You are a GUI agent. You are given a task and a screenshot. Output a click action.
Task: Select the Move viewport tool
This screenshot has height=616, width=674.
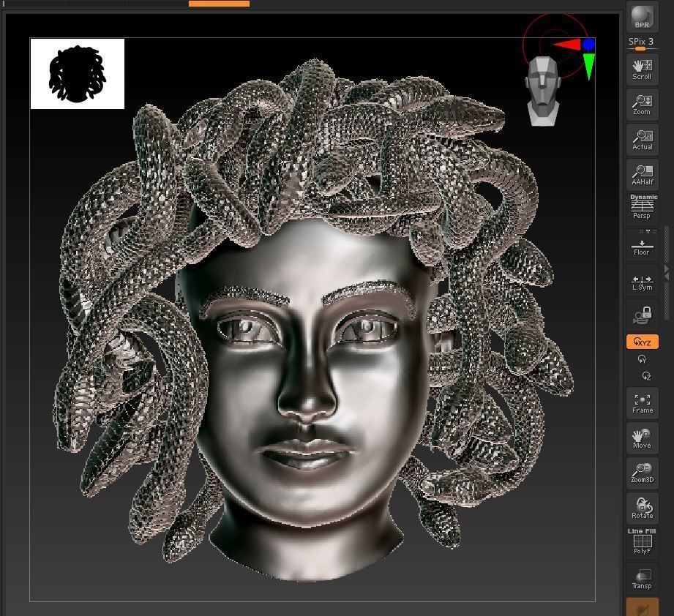click(641, 437)
